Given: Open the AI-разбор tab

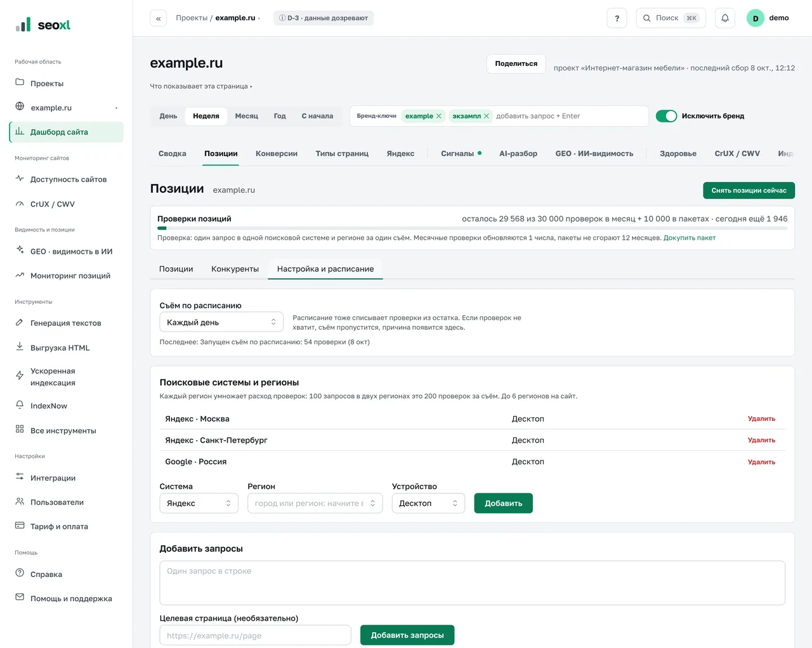Looking at the screenshot, I should coord(518,153).
